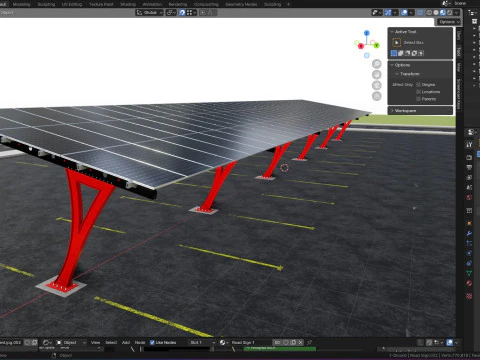Toggle perspective/orthographic view gizmo button
Viewport: 480px width, 360px height.
(377, 96)
